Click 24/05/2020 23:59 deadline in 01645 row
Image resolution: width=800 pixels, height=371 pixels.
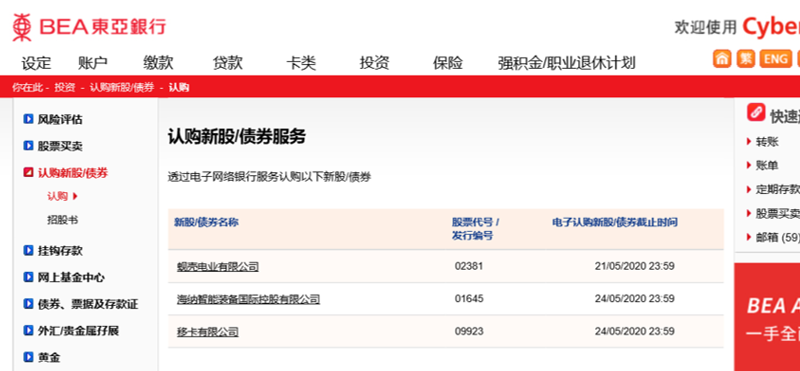635,299
